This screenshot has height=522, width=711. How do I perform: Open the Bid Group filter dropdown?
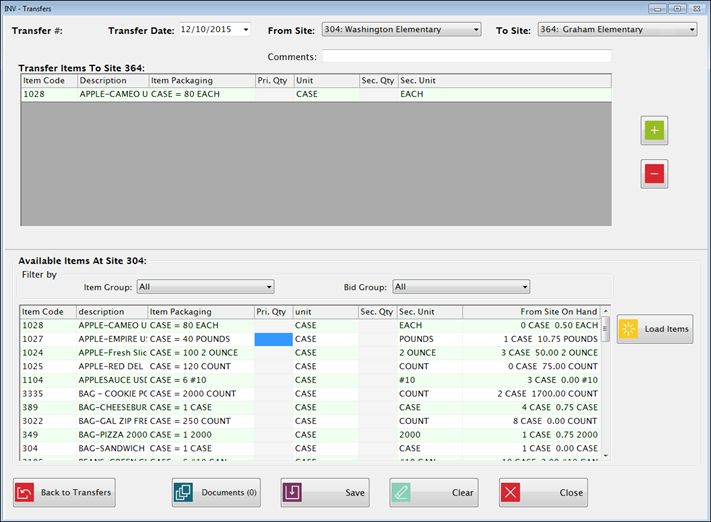524,287
